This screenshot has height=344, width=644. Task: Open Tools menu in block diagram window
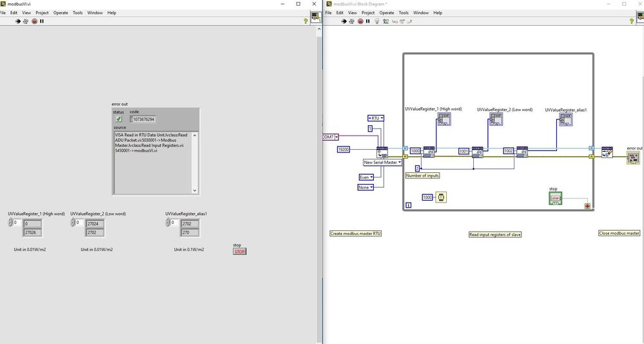pos(404,12)
